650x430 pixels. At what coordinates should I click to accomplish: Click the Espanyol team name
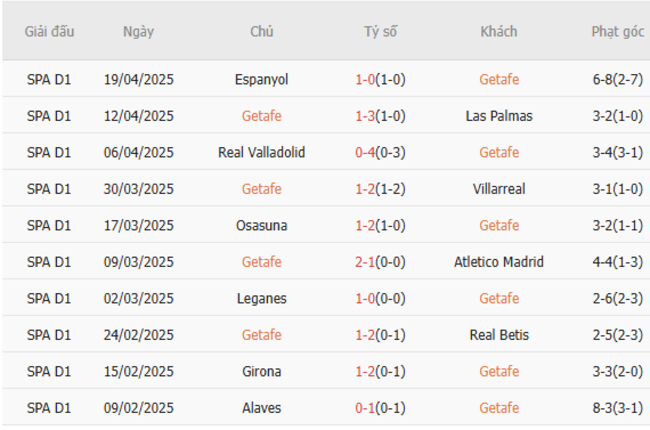point(262,79)
